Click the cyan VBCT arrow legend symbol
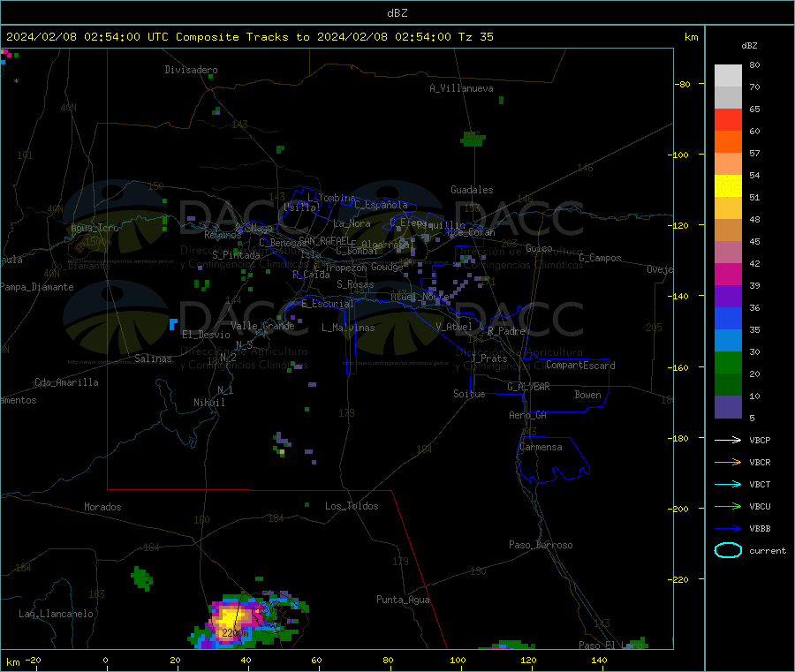795x672 pixels. [728, 484]
